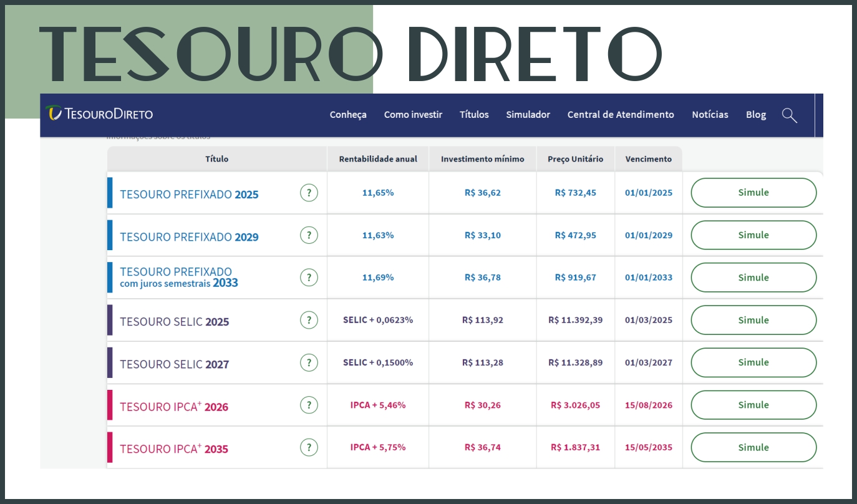
Task: Open help icon for Tesouro Prefixado 2029
Action: pyautogui.click(x=309, y=235)
